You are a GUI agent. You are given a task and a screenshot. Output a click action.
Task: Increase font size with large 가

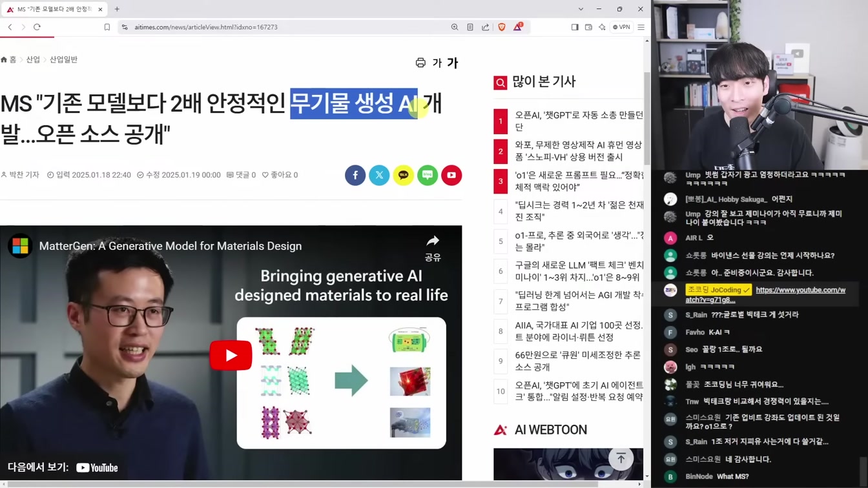tap(452, 63)
